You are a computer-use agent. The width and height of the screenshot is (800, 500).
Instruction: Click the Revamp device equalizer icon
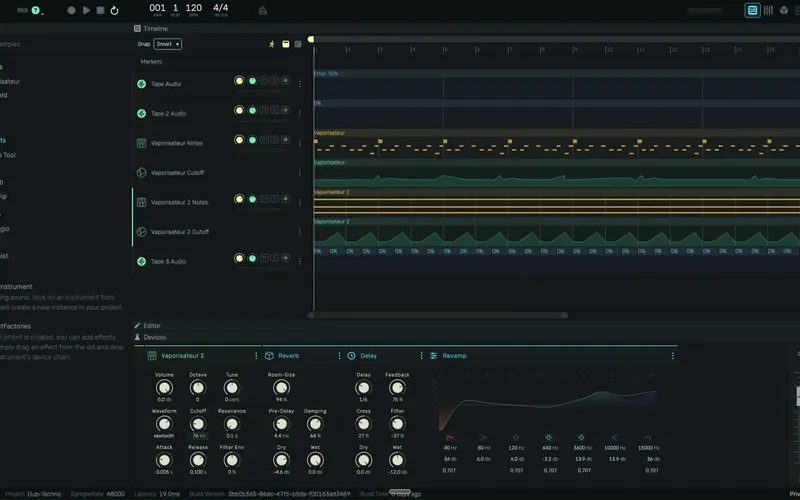coord(433,356)
